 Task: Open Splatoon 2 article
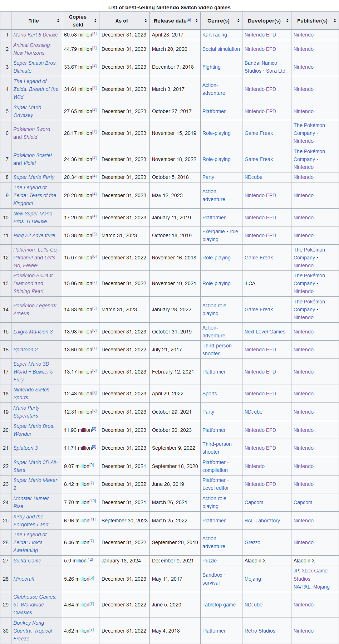[25, 350]
